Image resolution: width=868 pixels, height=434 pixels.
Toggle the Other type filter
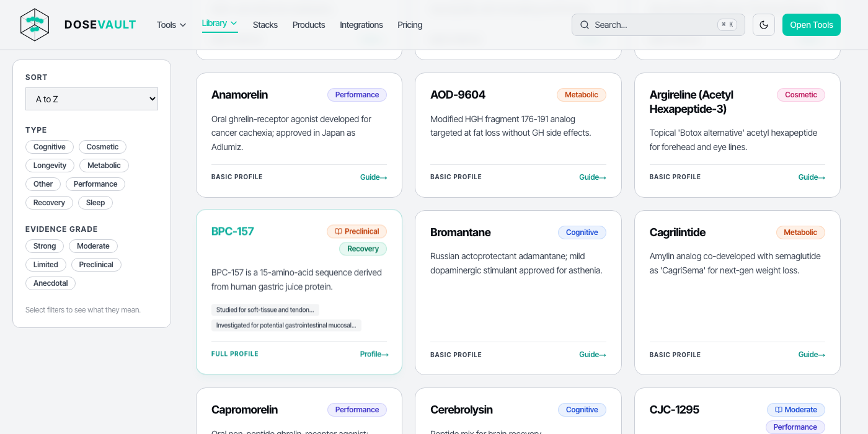tap(43, 184)
